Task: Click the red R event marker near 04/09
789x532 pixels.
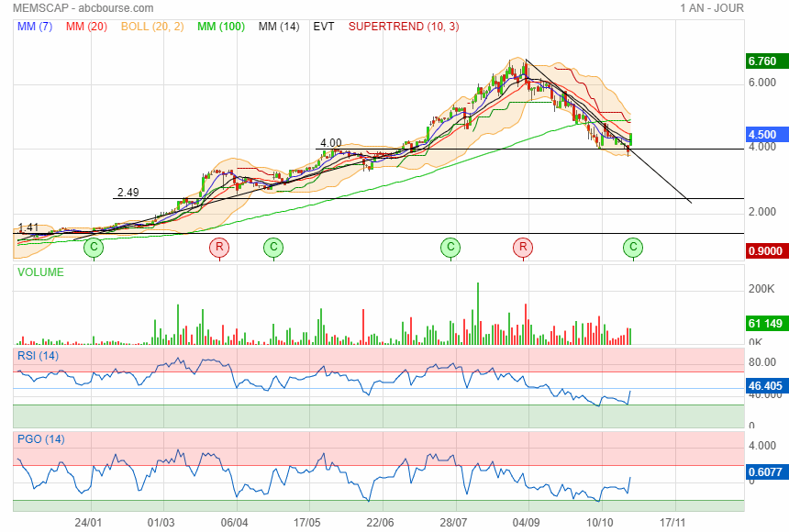Action: 523,247
